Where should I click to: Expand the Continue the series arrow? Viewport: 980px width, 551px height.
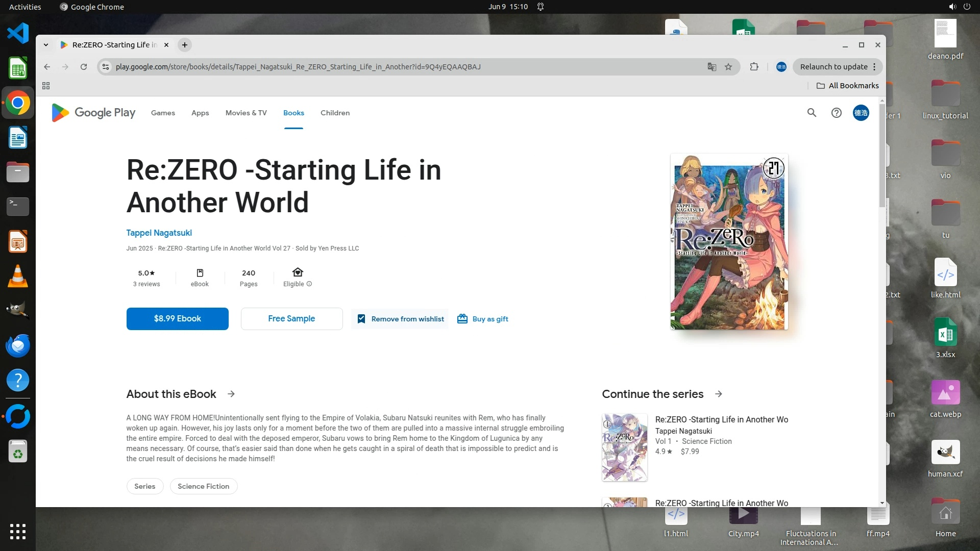[719, 394]
